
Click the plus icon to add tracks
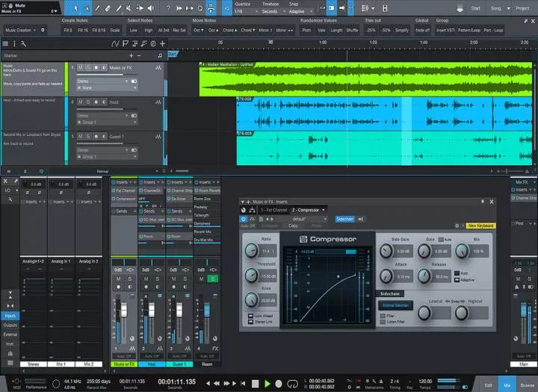(163, 43)
